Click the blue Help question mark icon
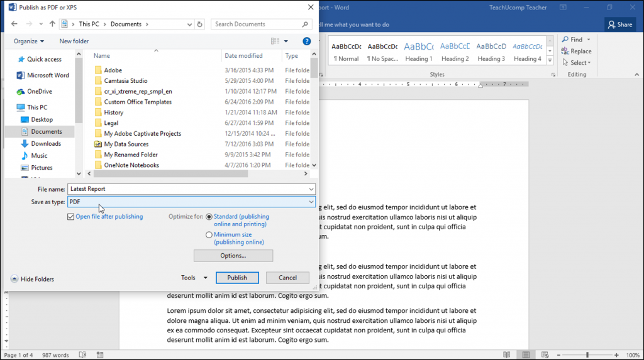The image size is (644, 360). pos(307,41)
